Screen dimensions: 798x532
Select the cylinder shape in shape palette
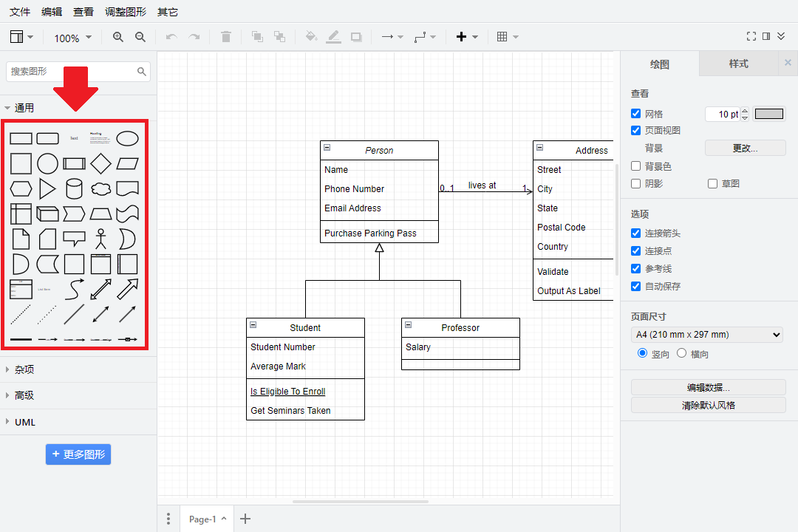74,188
